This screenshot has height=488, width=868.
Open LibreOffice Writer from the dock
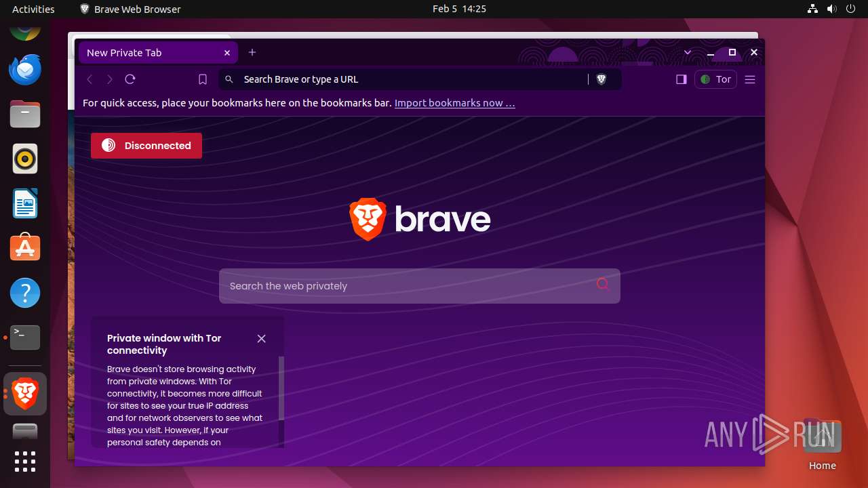click(25, 204)
